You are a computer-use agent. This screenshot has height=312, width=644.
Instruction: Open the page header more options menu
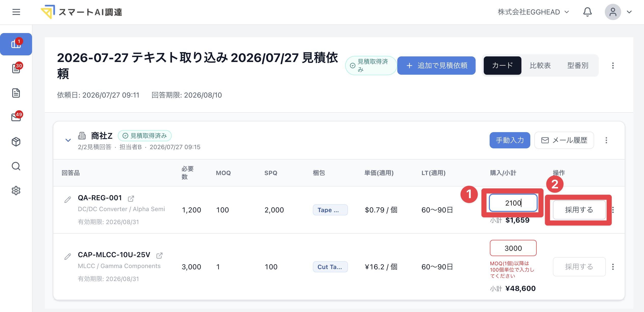pos(613,66)
